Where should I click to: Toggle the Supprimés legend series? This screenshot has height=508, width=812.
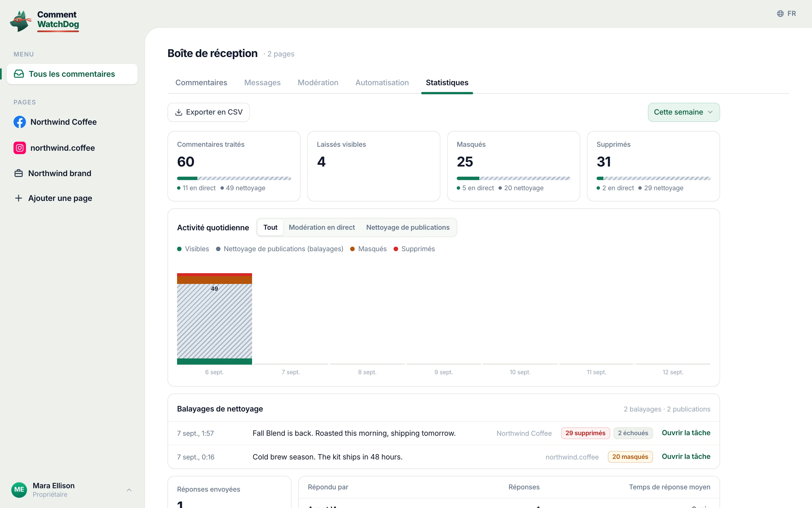(414, 249)
